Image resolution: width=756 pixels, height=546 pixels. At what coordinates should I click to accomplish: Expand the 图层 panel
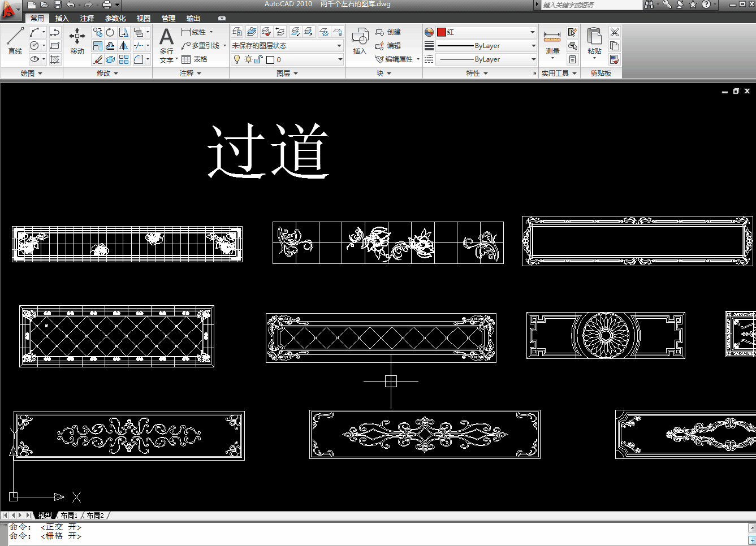(287, 73)
